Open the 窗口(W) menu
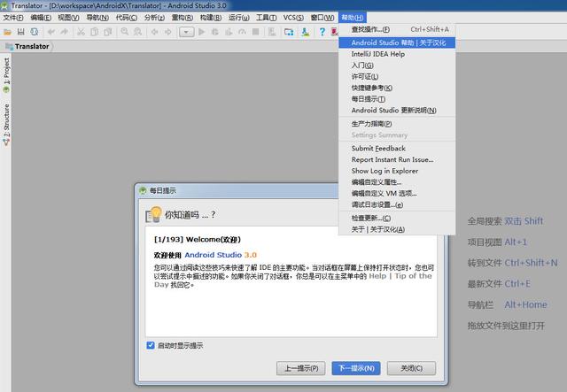 pos(322,18)
